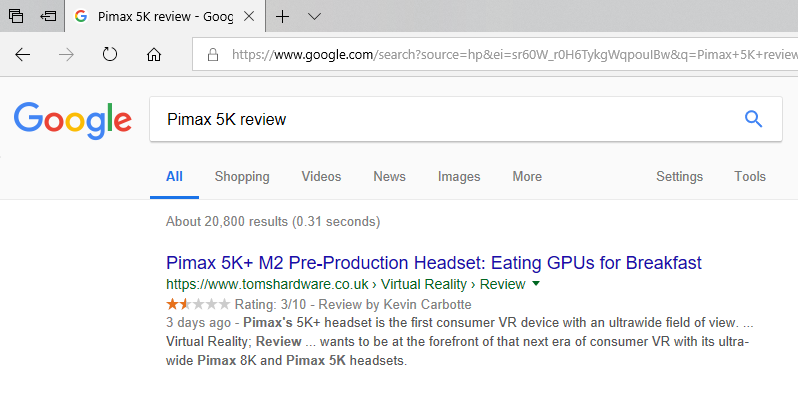This screenshot has height=402, width=798.
Task: Open search Settings
Action: point(679,177)
